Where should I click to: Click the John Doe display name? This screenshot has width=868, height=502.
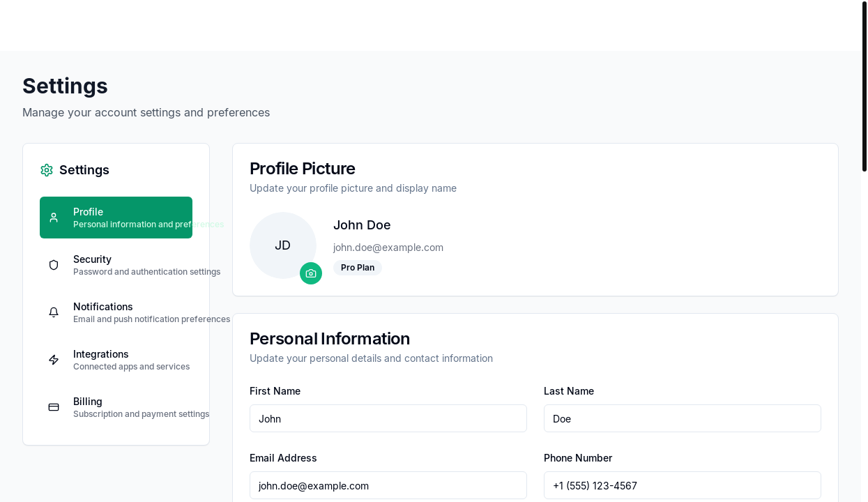(x=362, y=225)
